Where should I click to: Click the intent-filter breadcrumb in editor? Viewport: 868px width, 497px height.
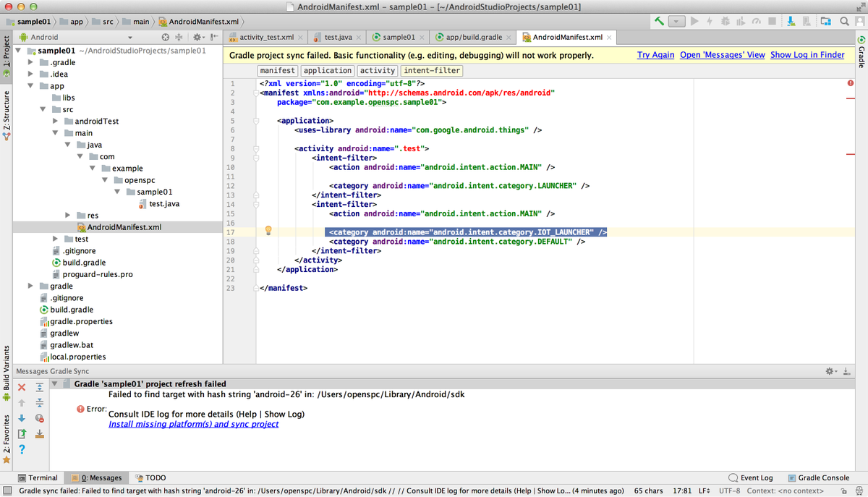[x=431, y=70]
